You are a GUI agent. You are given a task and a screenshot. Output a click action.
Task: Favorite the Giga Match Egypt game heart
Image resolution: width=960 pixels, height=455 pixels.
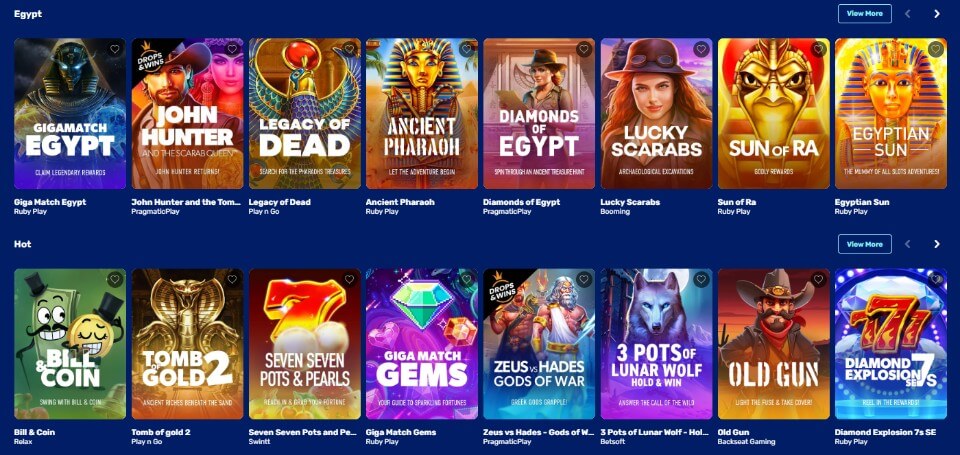pos(114,50)
